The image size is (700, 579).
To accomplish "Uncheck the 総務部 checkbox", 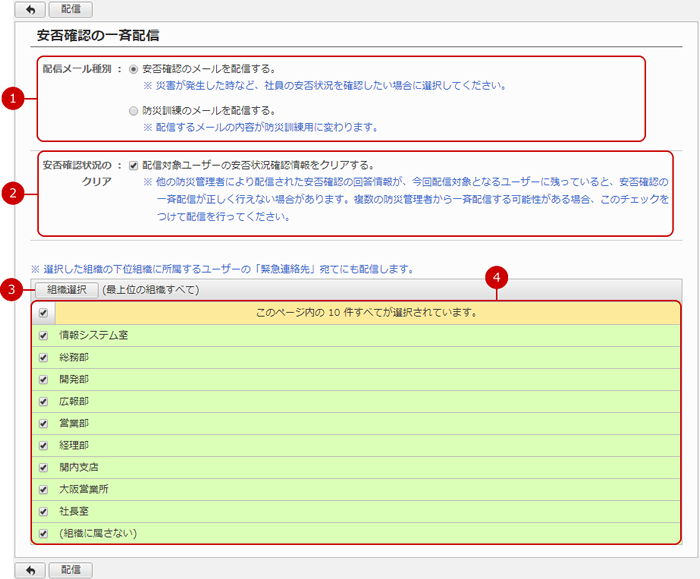I will [x=42, y=357].
